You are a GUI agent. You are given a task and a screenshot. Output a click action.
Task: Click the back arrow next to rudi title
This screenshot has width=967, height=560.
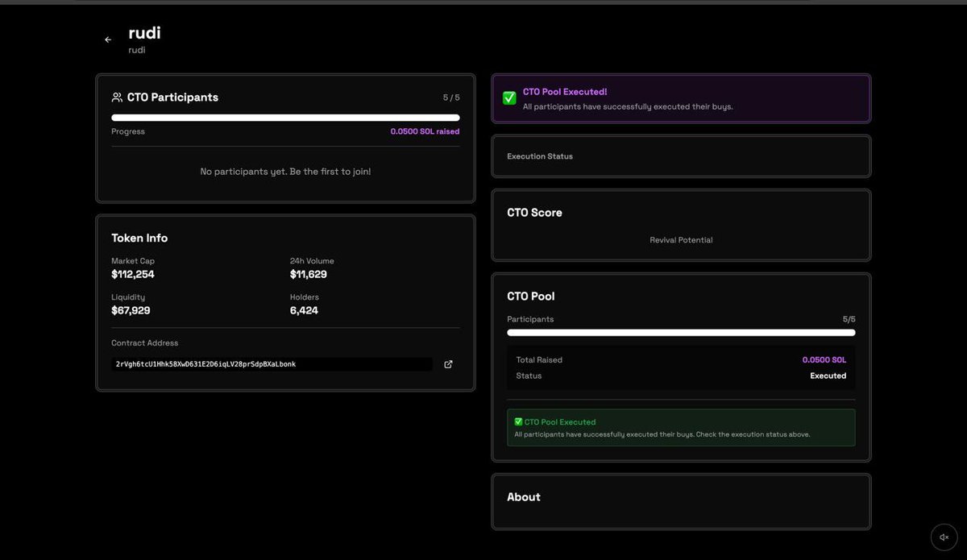coord(107,39)
